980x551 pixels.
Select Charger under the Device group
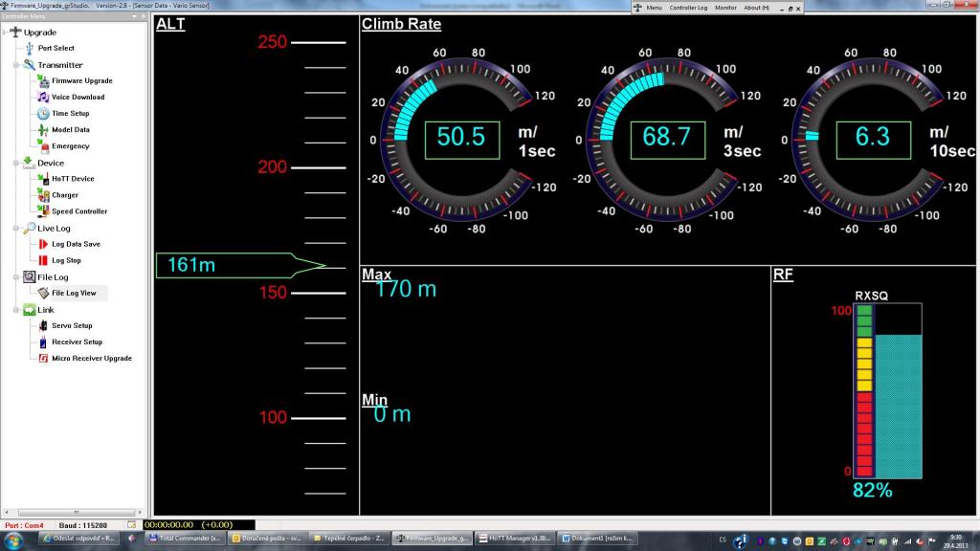click(x=65, y=195)
